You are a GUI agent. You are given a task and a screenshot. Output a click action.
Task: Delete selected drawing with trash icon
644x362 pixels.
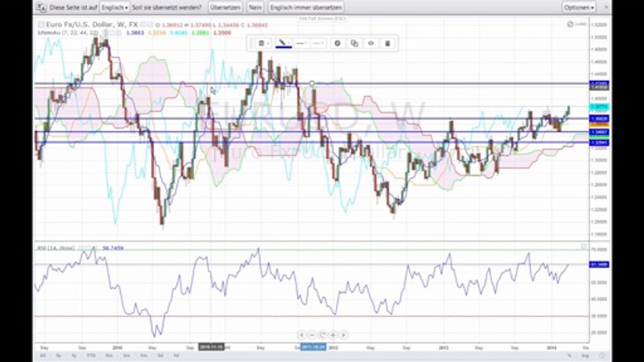(387, 43)
